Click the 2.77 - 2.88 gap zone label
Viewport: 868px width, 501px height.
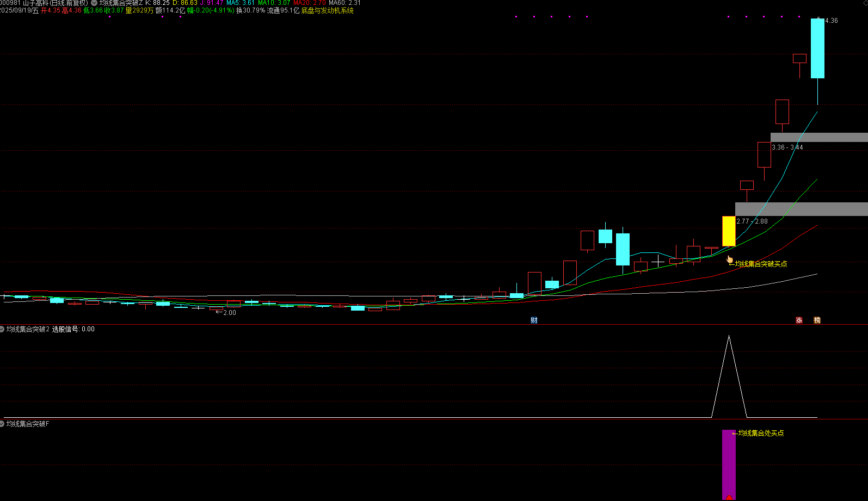(x=752, y=221)
